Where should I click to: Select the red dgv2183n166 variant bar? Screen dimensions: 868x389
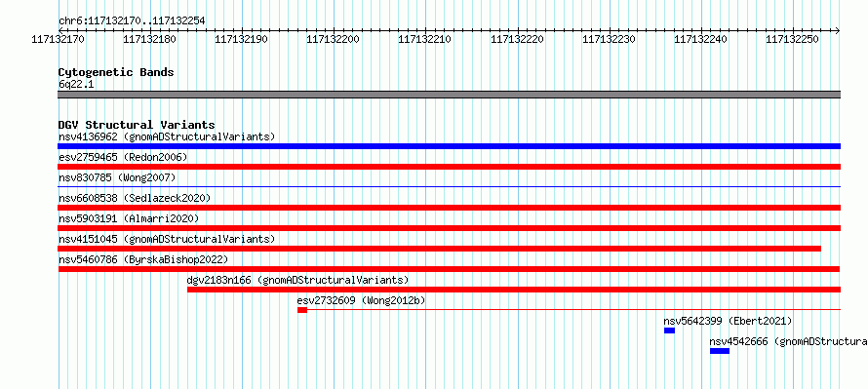[x=514, y=290]
